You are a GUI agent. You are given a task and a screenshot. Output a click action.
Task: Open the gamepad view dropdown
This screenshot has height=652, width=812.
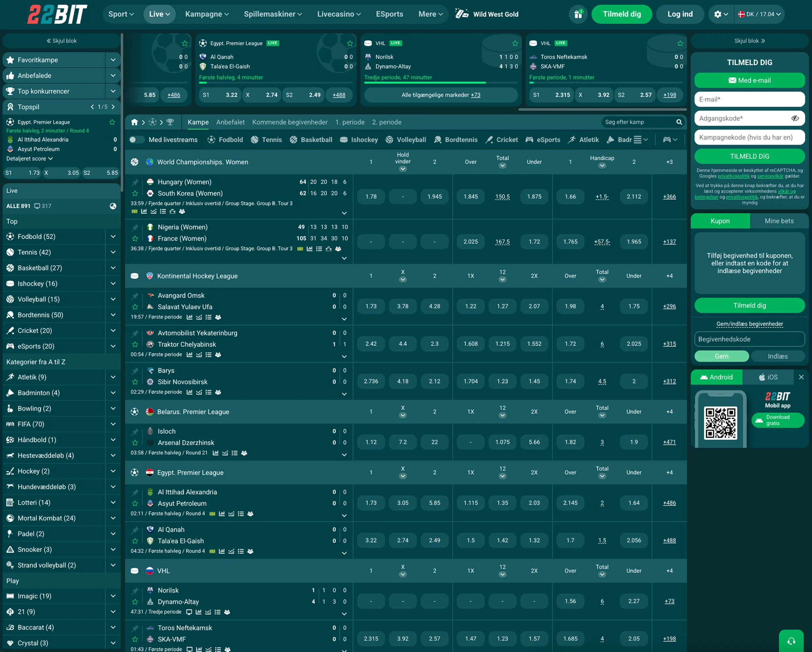pyautogui.click(x=670, y=140)
